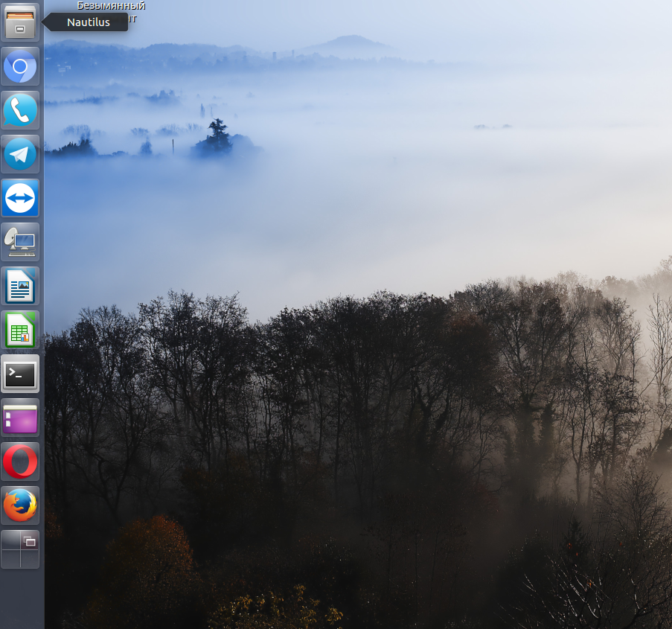Open the purple window application icon
Viewport: 672px width, 629px height.
[20, 418]
